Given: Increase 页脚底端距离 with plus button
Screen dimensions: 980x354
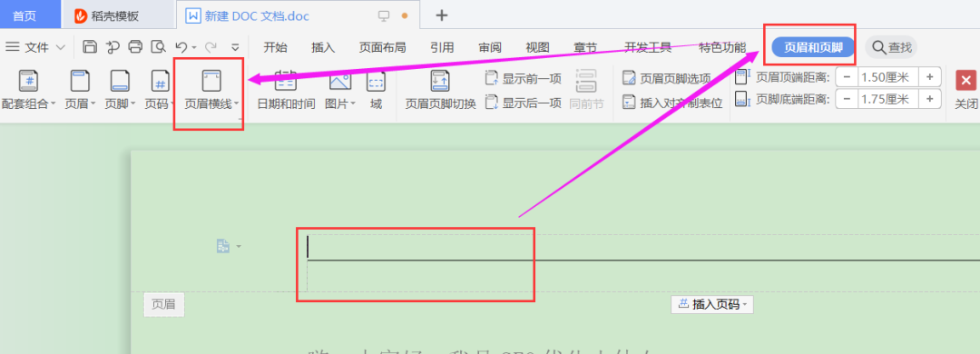Looking at the screenshot, I should pyautogui.click(x=930, y=99).
